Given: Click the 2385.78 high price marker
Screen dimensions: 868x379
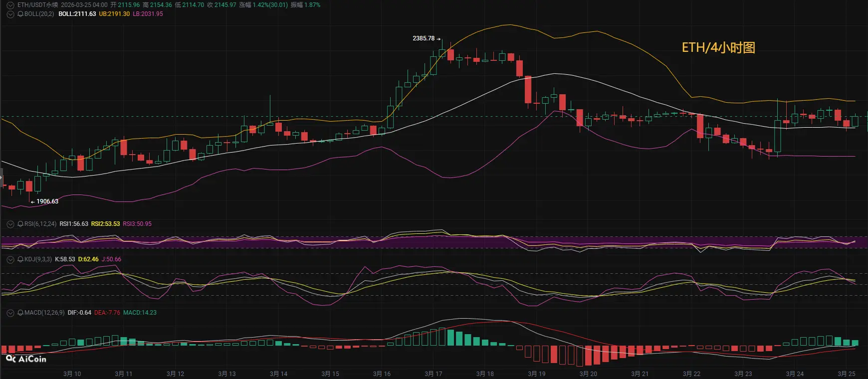Looking at the screenshot, I should 424,38.
